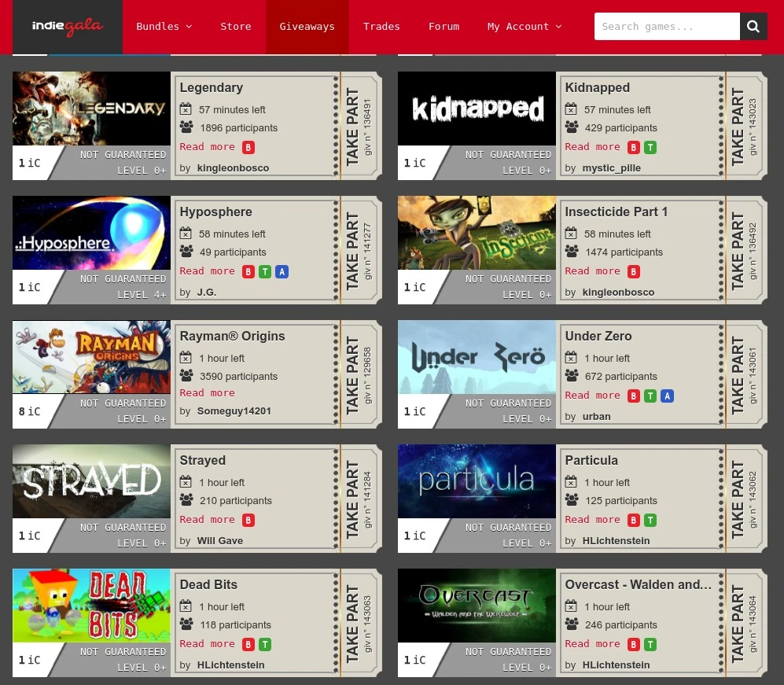Click the T badge on Particula card
784x685 pixels.
coord(650,520)
